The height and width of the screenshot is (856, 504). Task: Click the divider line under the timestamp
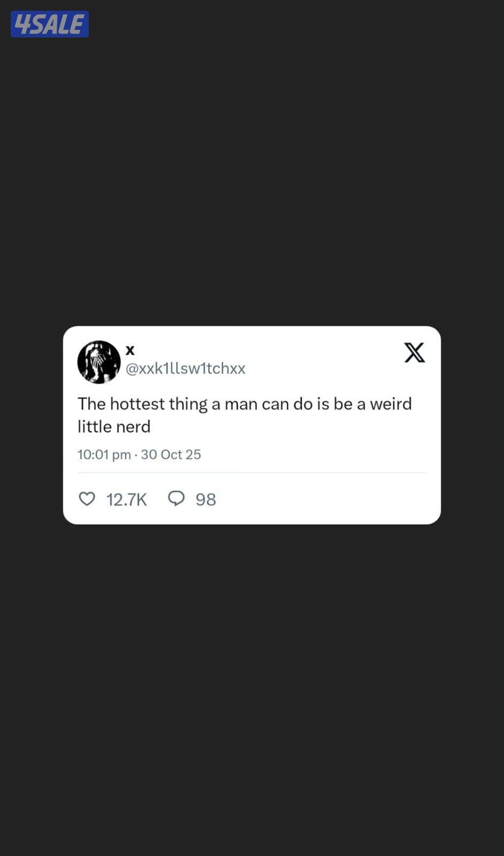click(252, 472)
